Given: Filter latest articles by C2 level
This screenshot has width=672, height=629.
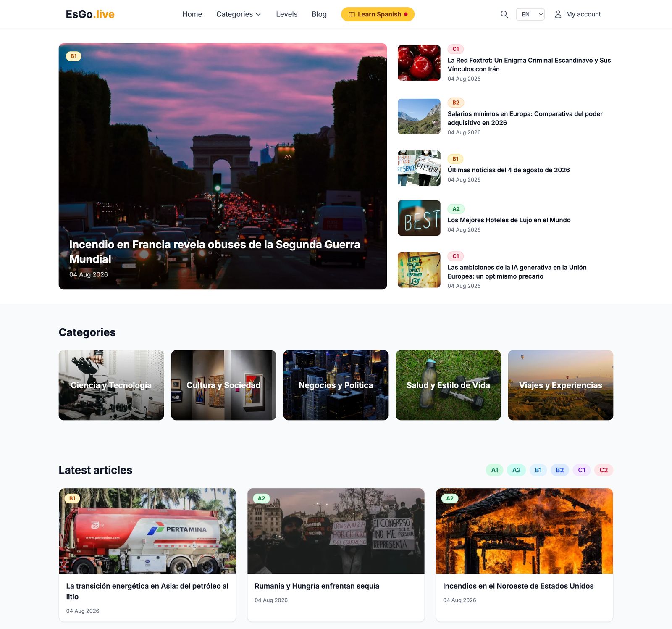Looking at the screenshot, I should click(604, 470).
